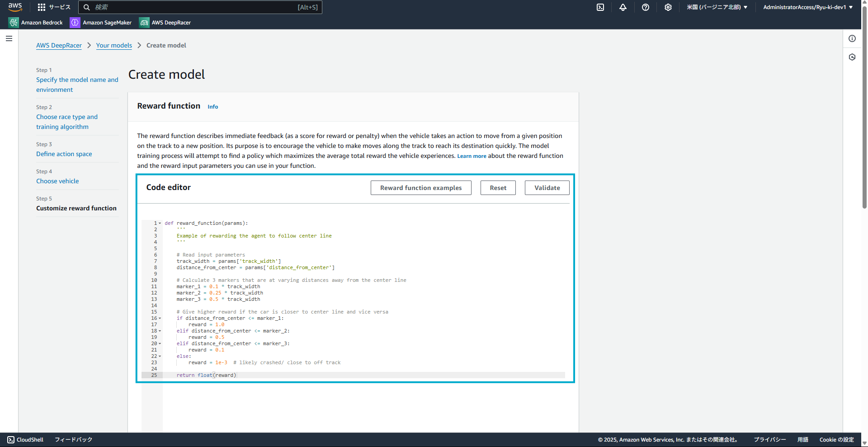
Task: Go to Step 1 Specify model name
Action: (77, 85)
